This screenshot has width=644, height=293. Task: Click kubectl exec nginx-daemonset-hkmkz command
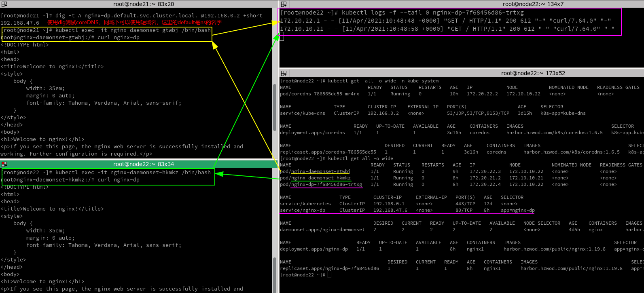pyautogui.click(x=107, y=172)
